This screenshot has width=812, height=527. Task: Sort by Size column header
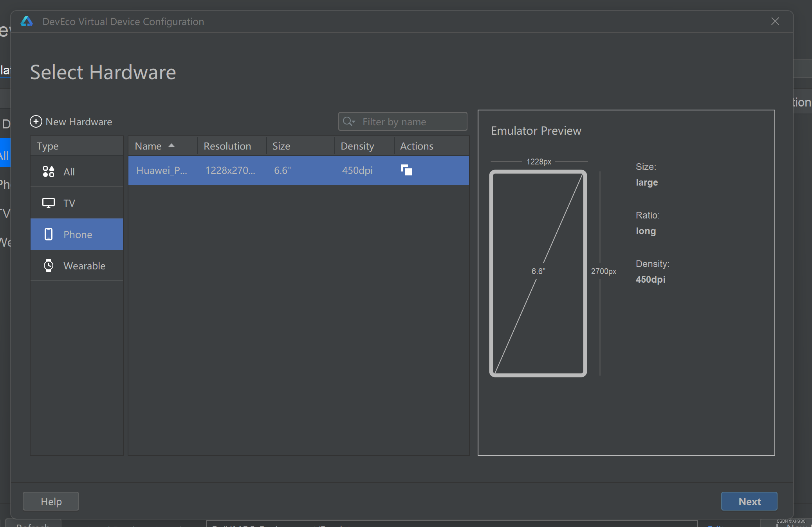tap(281, 146)
